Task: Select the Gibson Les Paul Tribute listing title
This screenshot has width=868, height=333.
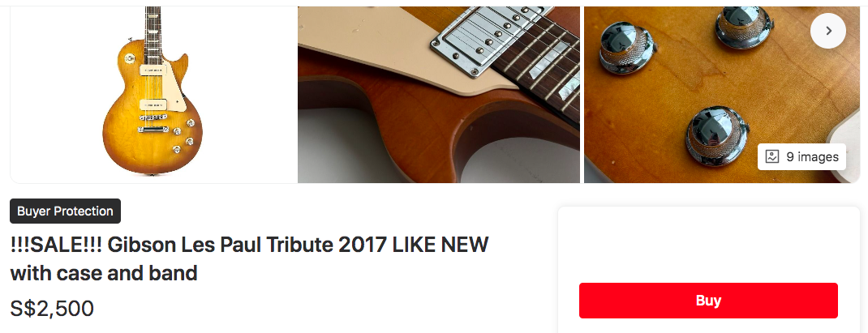Action: point(249,258)
